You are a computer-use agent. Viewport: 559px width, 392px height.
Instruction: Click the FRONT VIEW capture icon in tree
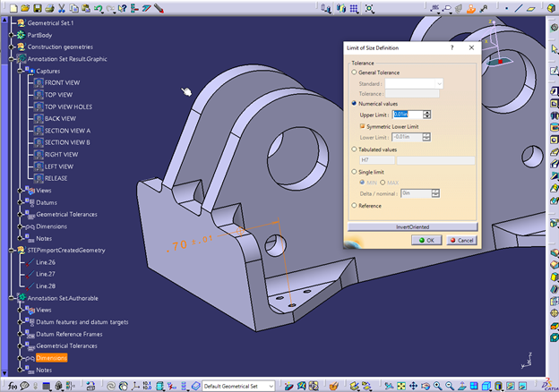click(38, 82)
